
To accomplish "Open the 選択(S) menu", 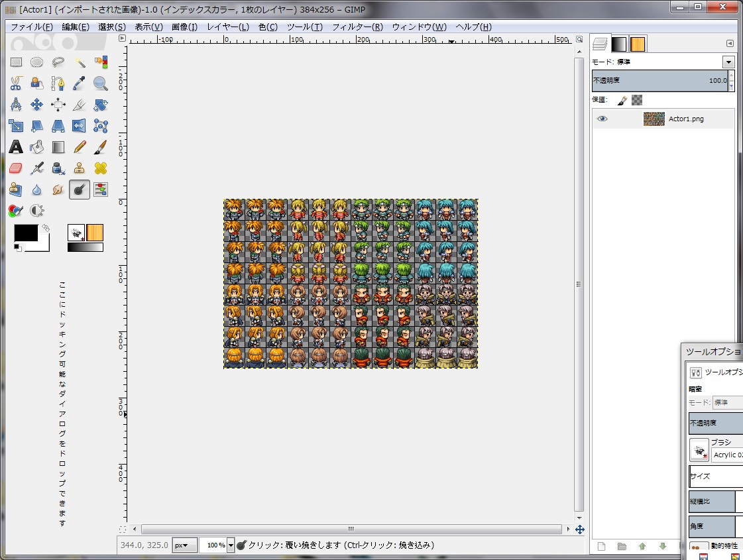I will [112, 27].
